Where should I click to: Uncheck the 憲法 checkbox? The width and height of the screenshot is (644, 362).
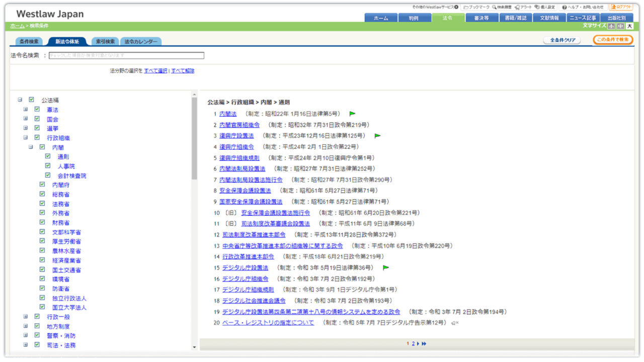tap(37, 109)
